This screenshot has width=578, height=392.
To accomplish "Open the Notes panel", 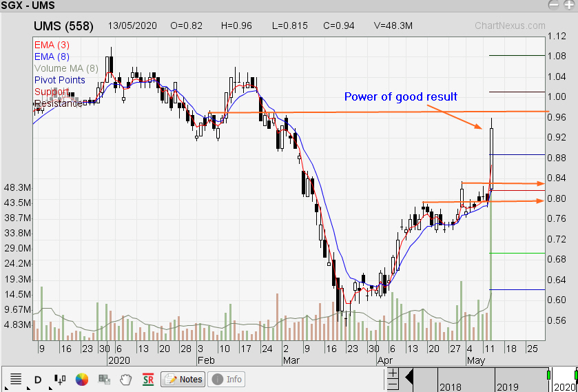I will click(x=183, y=379).
